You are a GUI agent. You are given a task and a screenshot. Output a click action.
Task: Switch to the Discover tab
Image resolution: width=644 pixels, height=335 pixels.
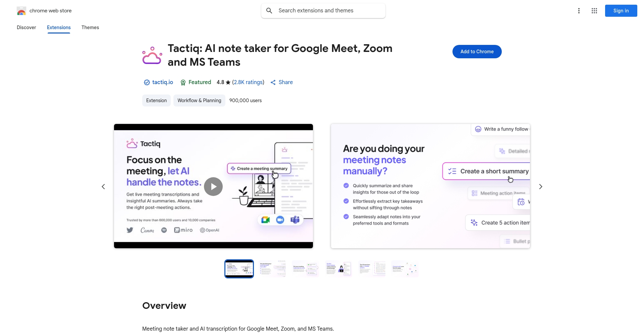coord(26,27)
